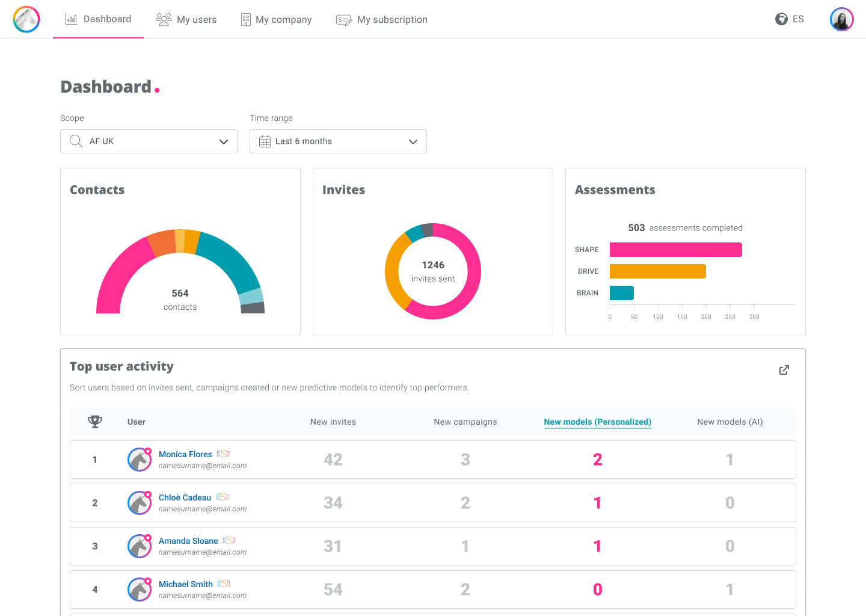
Task: Click Monica Flores's unicorn avatar
Action: [x=140, y=460]
